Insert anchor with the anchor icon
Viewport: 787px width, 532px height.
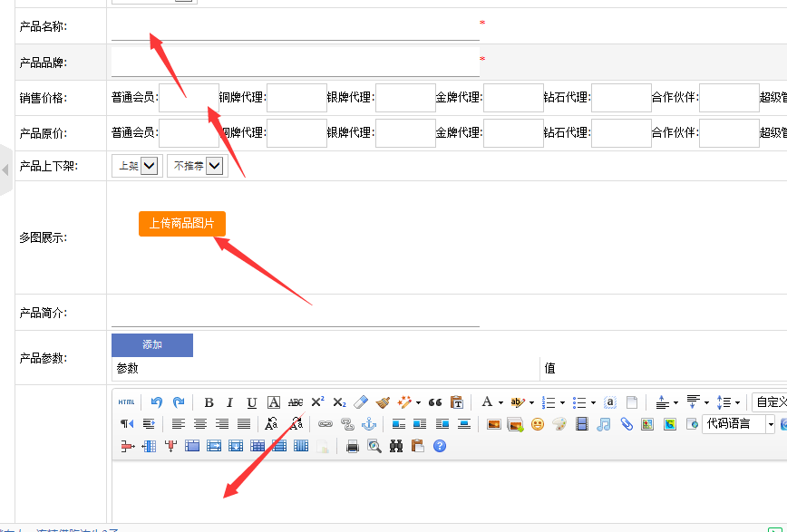pyautogui.click(x=369, y=424)
